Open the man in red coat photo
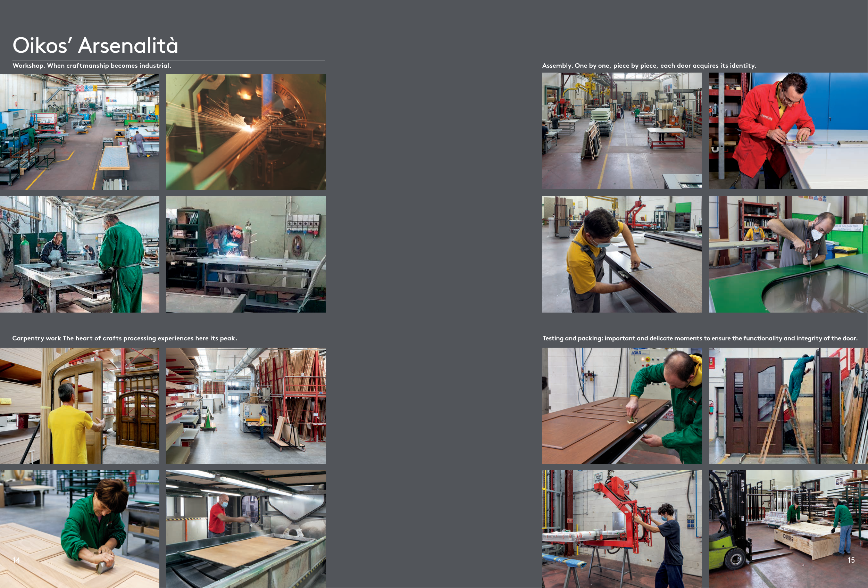The image size is (868, 588). pyautogui.click(x=788, y=131)
